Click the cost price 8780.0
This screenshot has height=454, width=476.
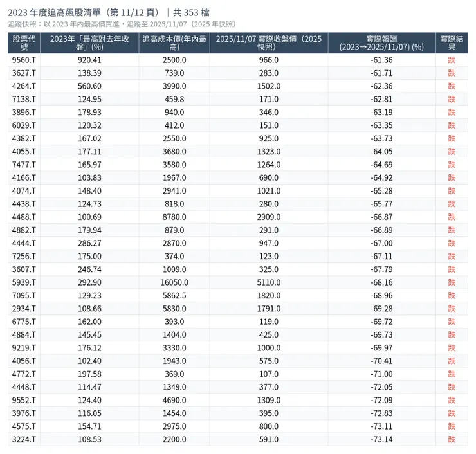[174, 217]
